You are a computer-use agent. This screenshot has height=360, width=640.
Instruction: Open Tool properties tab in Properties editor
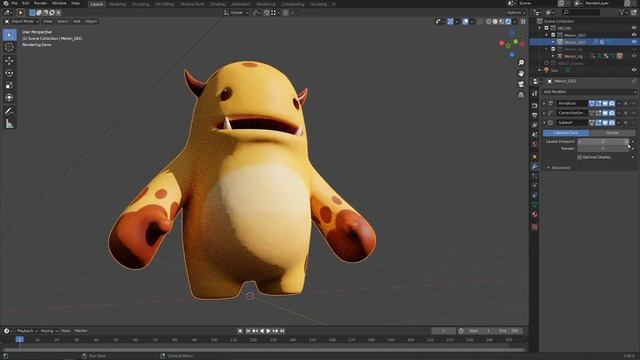coord(535,94)
